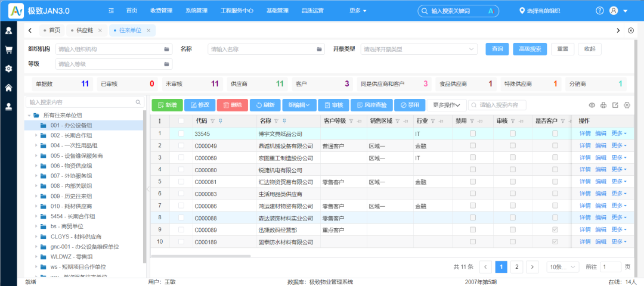Click the location pin 选择当前组织
644x286 pixels.
point(540,11)
